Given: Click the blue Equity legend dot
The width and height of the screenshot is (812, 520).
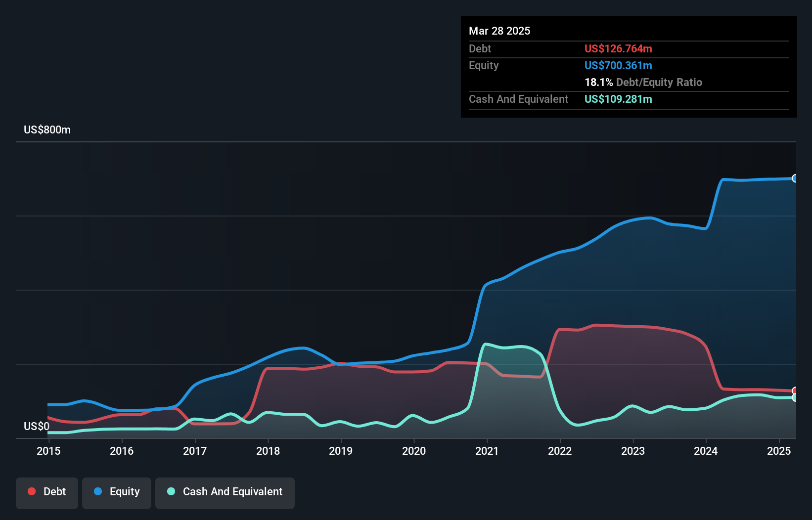Looking at the screenshot, I should pyautogui.click(x=98, y=491).
